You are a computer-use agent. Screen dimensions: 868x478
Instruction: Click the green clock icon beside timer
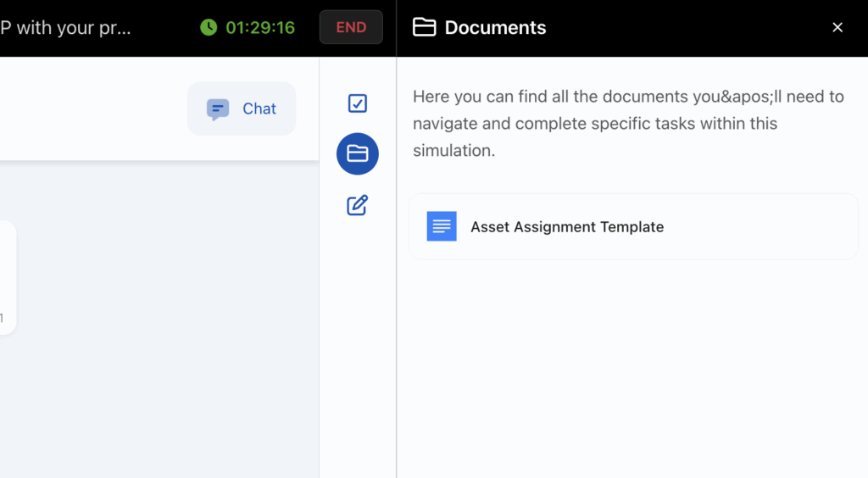point(209,27)
